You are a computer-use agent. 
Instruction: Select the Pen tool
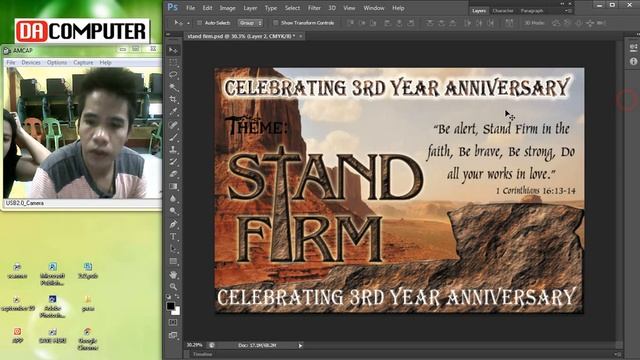[173, 224]
